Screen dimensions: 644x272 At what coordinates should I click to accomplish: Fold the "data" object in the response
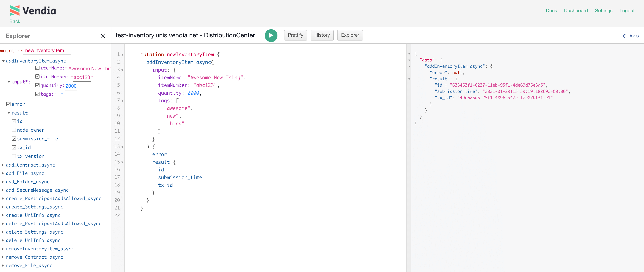pyautogui.click(x=409, y=60)
